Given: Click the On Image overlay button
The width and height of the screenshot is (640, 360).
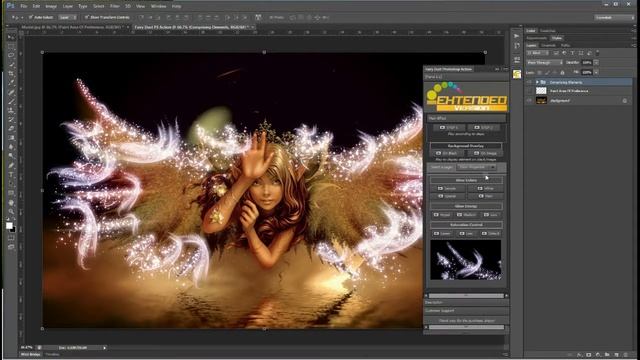Looking at the screenshot, I should click(x=485, y=153).
